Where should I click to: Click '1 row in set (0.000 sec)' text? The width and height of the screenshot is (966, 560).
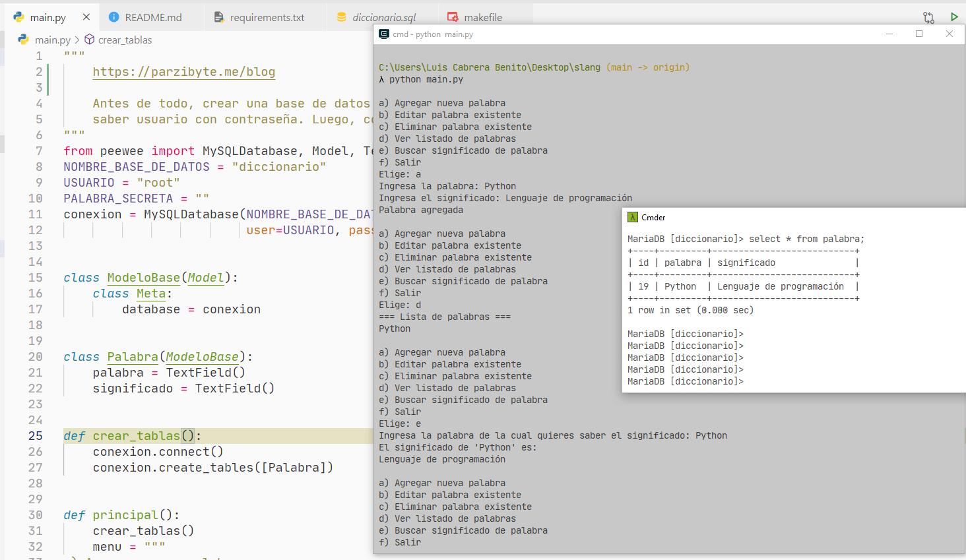(x=690, y=310)
